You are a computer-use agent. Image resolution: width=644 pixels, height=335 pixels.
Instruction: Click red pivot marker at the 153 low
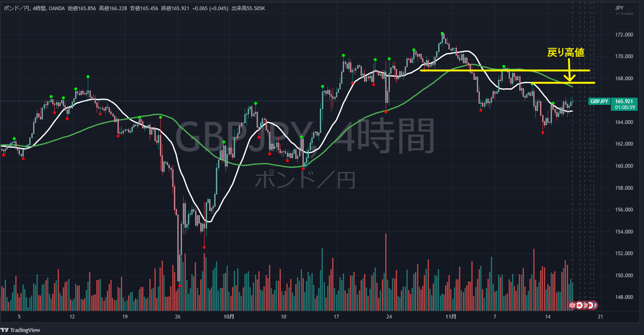point(204,247)
